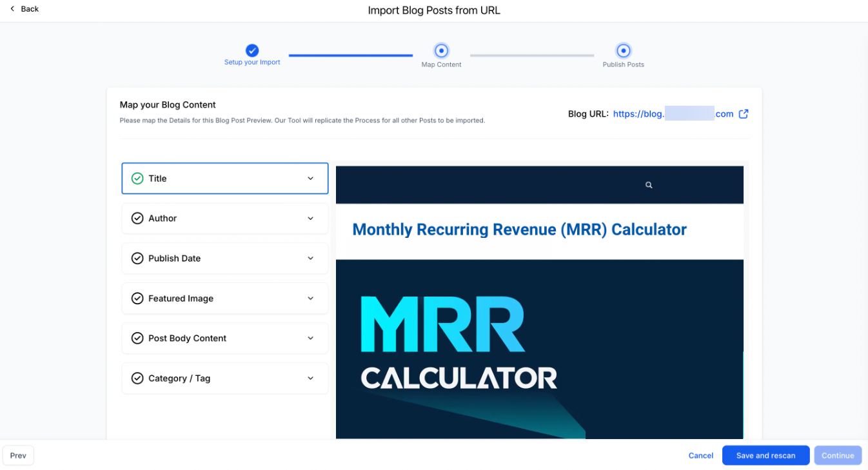The width and height of the screenshot is (868, 470).
Task: Click the Map your Blog Content heading
Action: 168,105
